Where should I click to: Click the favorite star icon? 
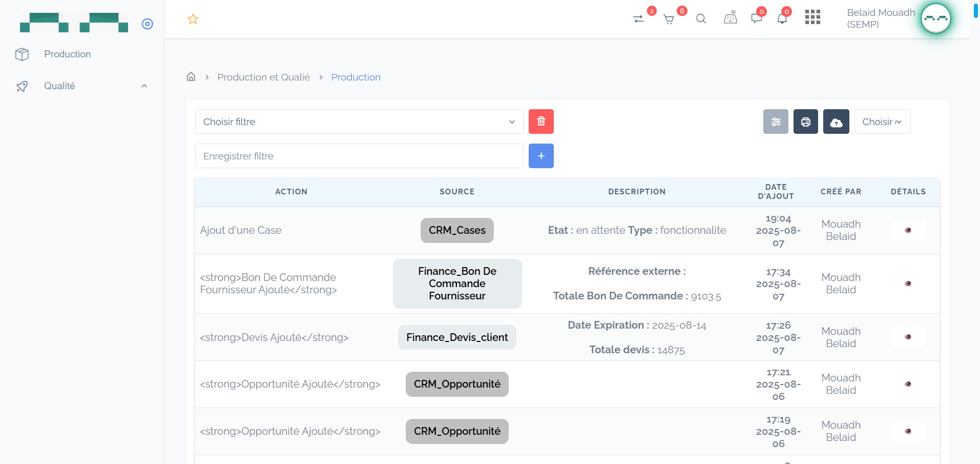tap(193, 19)
